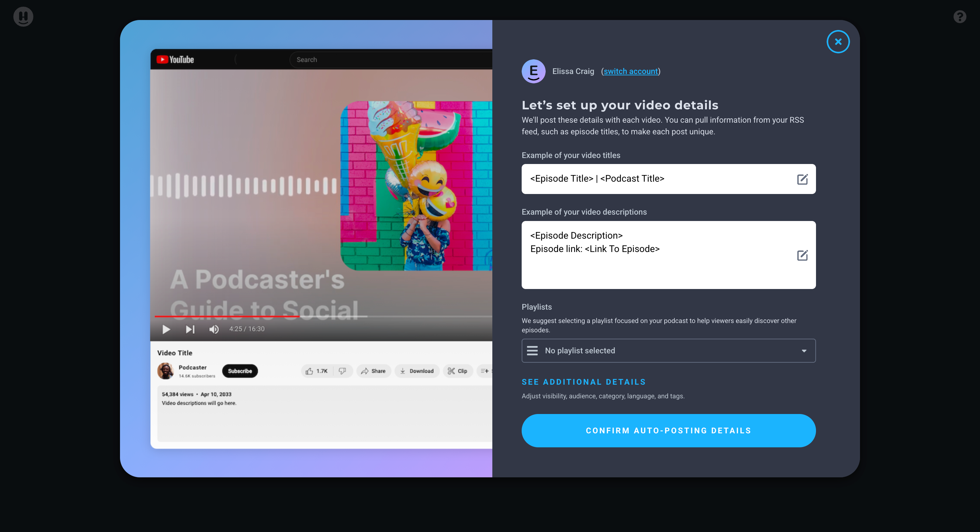
Task: Click the Headliner logo icon at top left
Action: [23, 17]
